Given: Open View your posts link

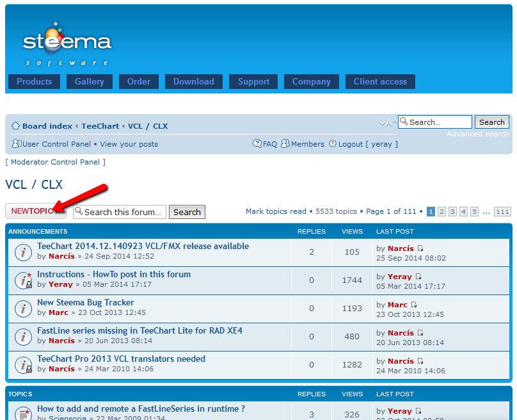Looking at the screenshot, I should [x=129, y=144].
